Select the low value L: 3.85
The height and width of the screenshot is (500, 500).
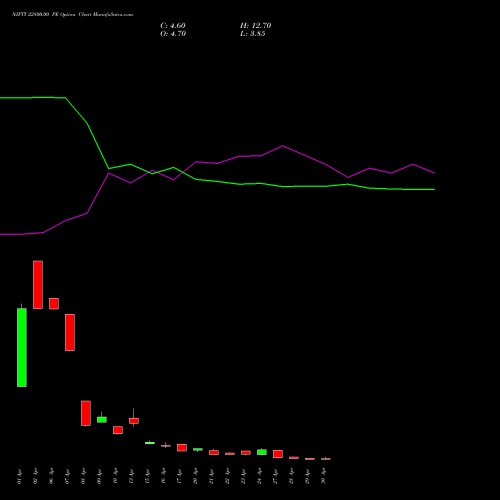point(253,34)
